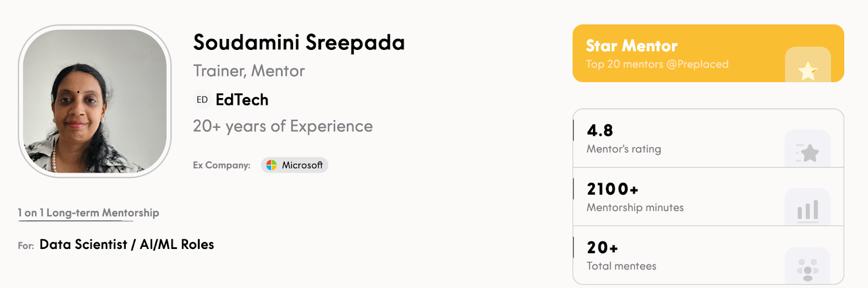Click the Star Mentor banner
Image resolution: width=868 pixels, height=288 pixels.
(x=678, y=53)
